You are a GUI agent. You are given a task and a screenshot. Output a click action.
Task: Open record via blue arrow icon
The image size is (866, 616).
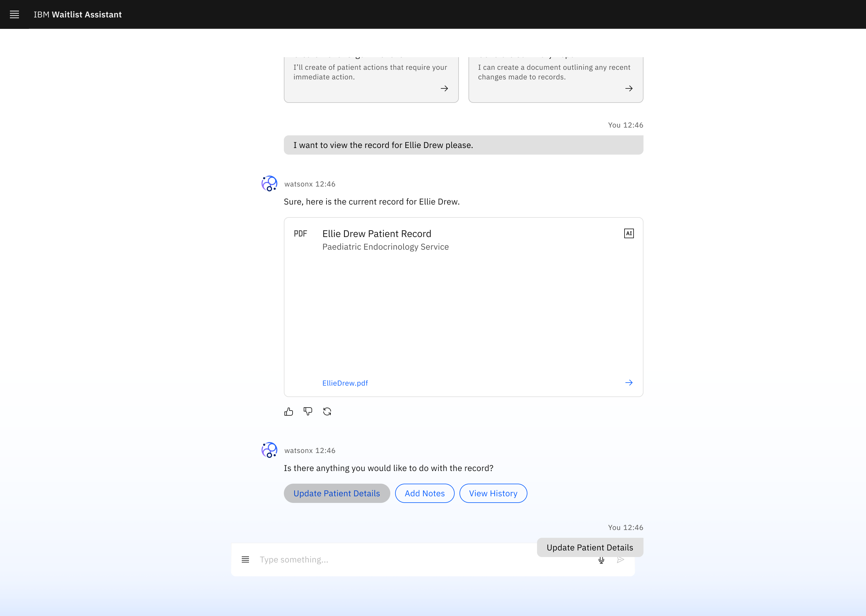pyautogui.click(x=629, y=383)
